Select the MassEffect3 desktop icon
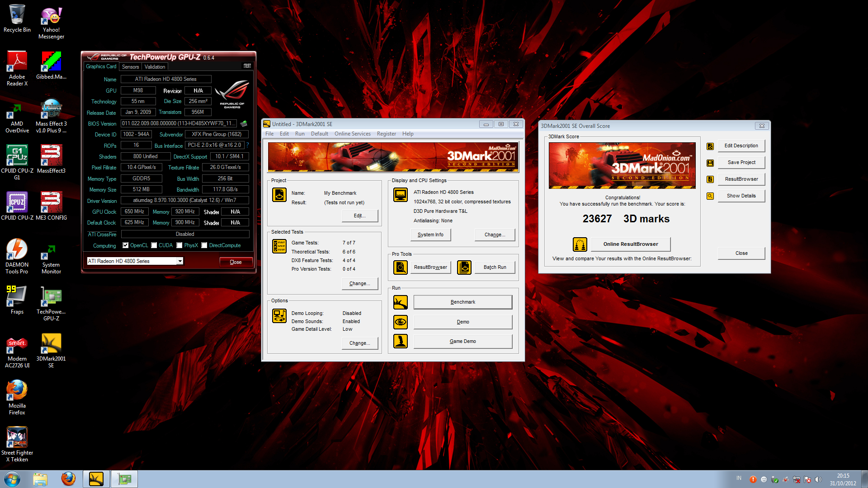The height and width of the screenshot is (488, 868). [51, 160]
